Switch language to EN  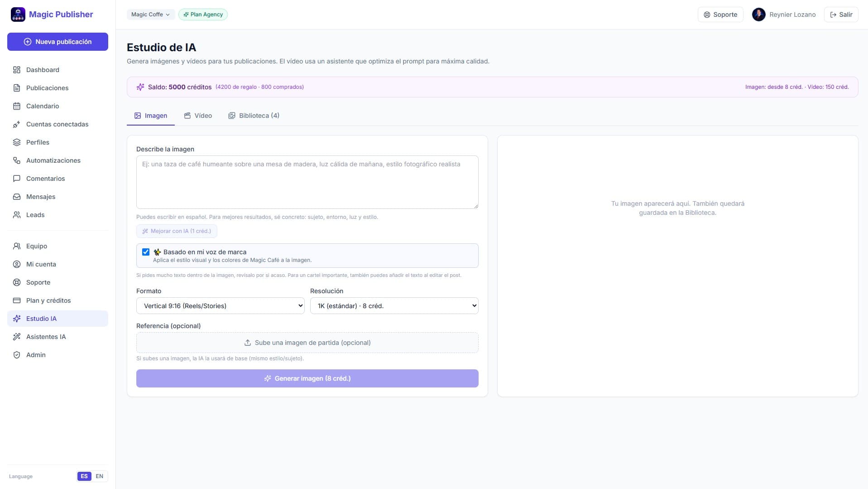(100, 476)
